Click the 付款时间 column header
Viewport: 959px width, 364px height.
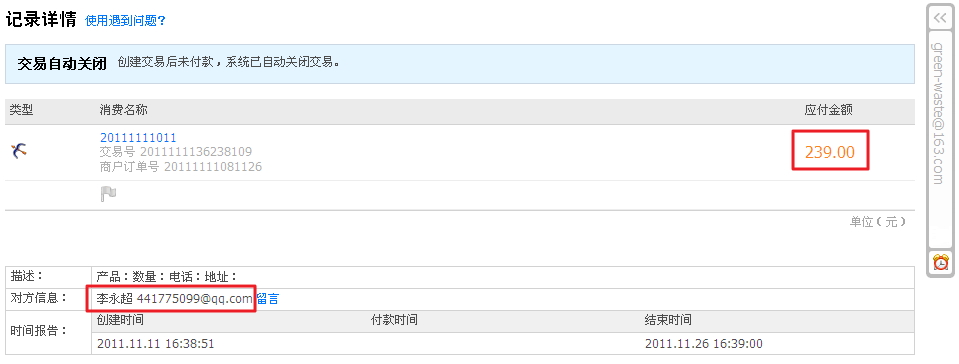(394, 319)
